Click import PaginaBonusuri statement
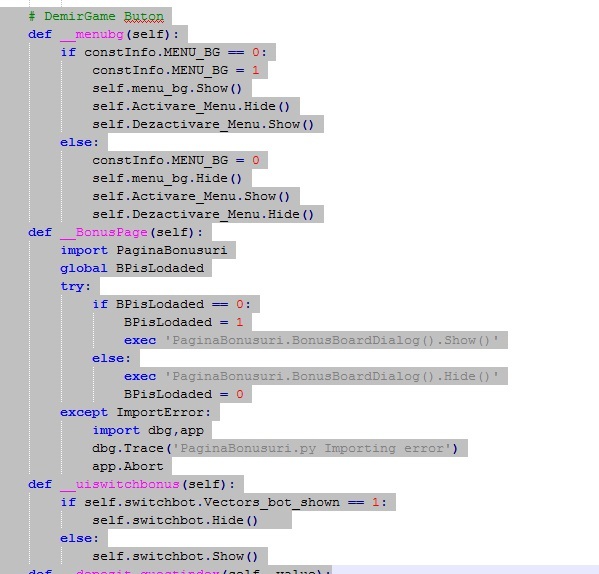This screenshot has width=599, height=574. click(144, 250)
